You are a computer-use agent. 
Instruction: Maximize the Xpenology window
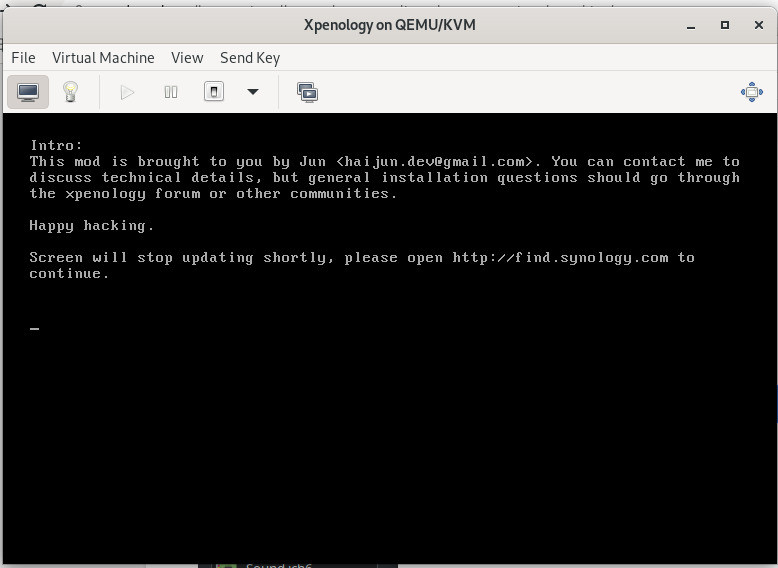[725, 25]
